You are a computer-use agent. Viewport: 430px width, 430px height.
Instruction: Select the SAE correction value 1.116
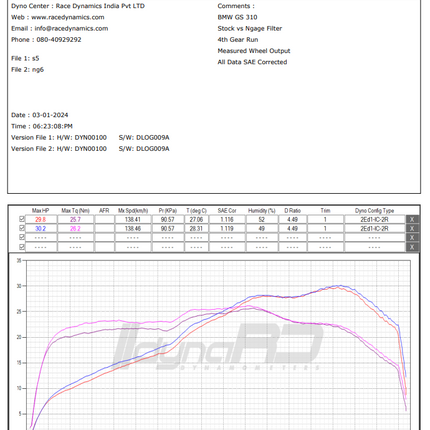227,219
